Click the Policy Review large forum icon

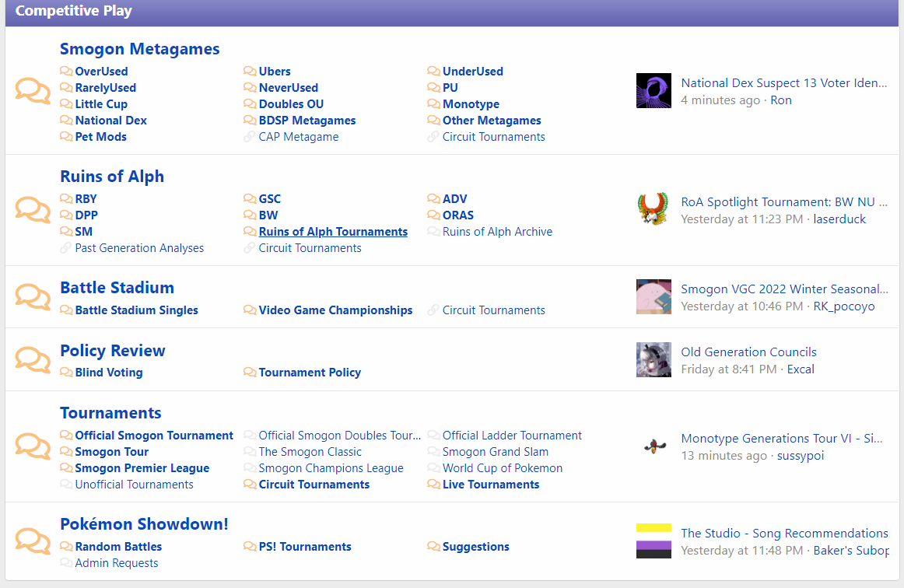click(x=33, y=359)
